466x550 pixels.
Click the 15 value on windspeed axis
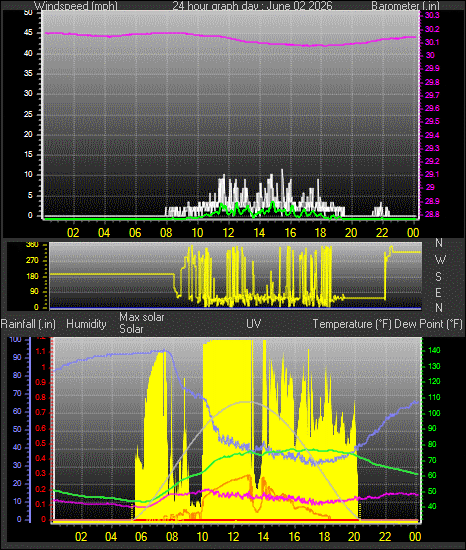click(x=28, y=155)
